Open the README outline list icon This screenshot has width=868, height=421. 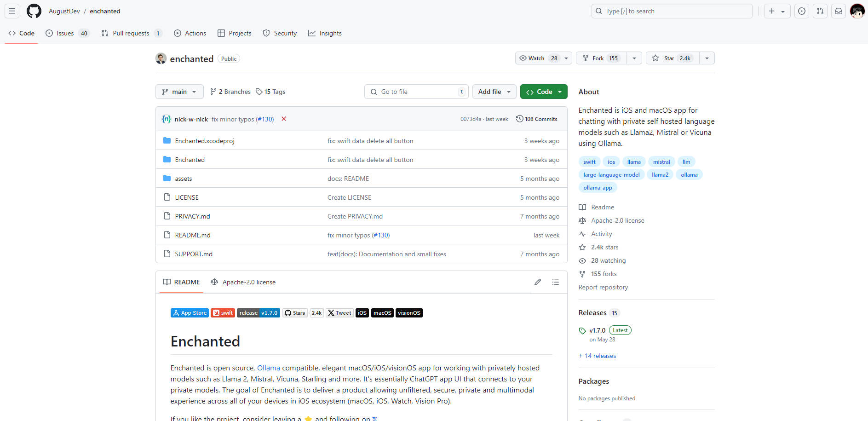click(x=556, y=282)
